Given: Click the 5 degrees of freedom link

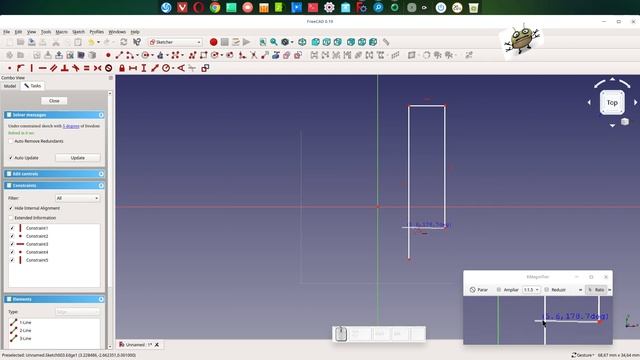Looking at the screenshot, I should [x=71, y=126].
